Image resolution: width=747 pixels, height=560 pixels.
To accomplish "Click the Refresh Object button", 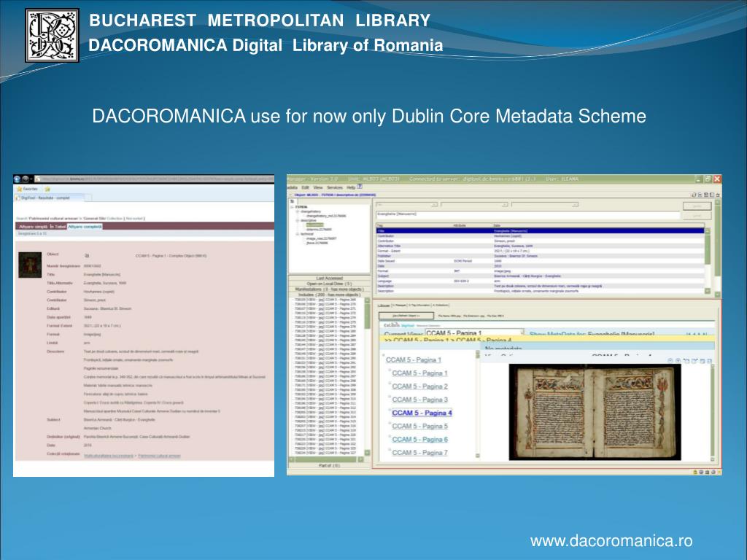I will (406, 316).
